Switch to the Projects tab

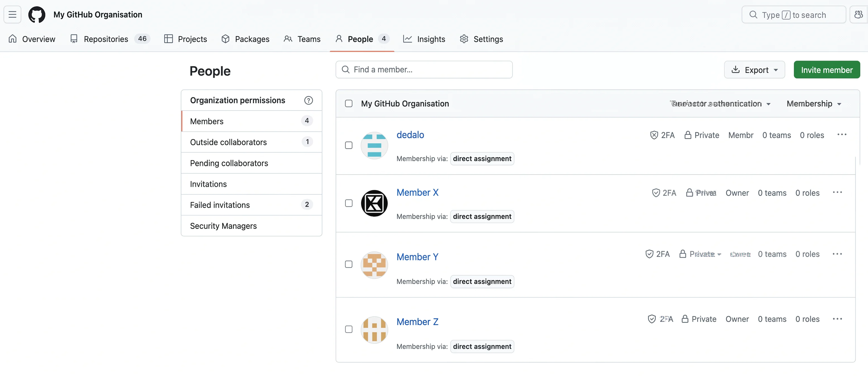[186, 39]
